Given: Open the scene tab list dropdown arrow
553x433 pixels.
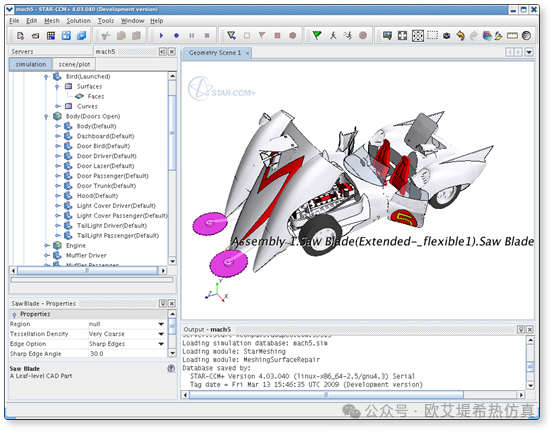Looking at the screenshot, I should (x=529, y=53).
